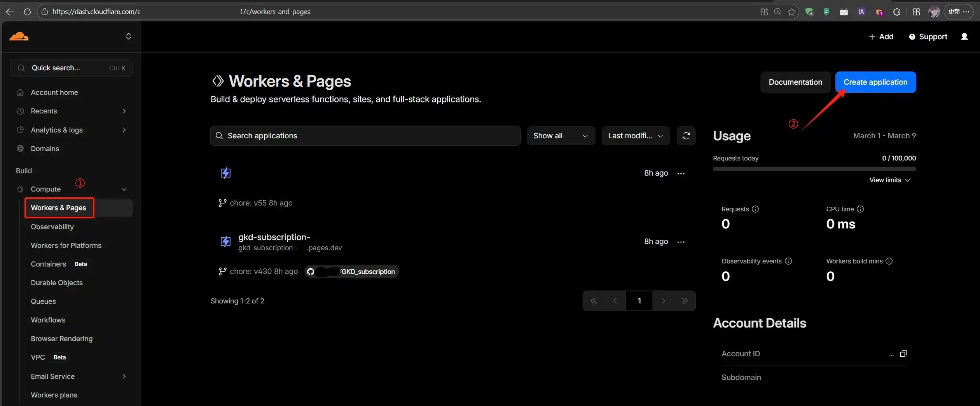
Task: Click the gkd-subscription Pages project icon
Action: coord(225,242)
